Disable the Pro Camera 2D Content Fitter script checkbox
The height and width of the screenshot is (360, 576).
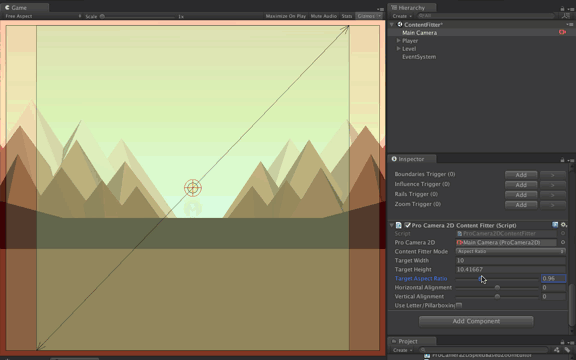coord(407,225)
